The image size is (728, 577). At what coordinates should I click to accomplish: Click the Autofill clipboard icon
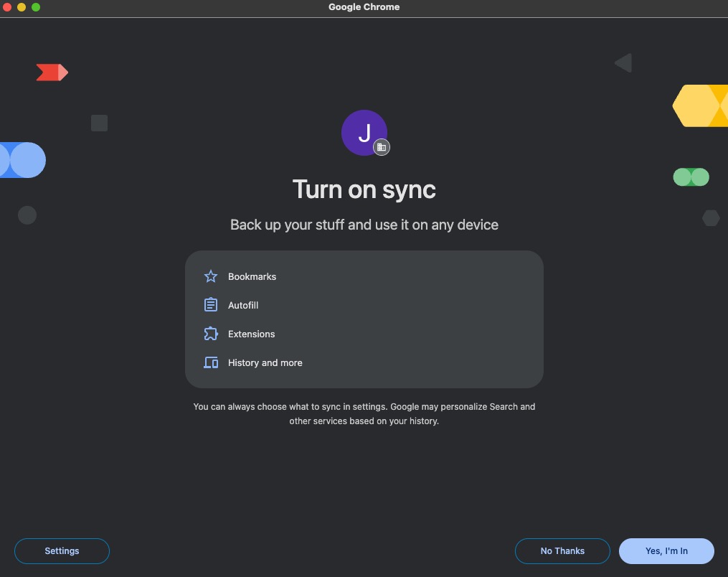click(x=211, y=305)
